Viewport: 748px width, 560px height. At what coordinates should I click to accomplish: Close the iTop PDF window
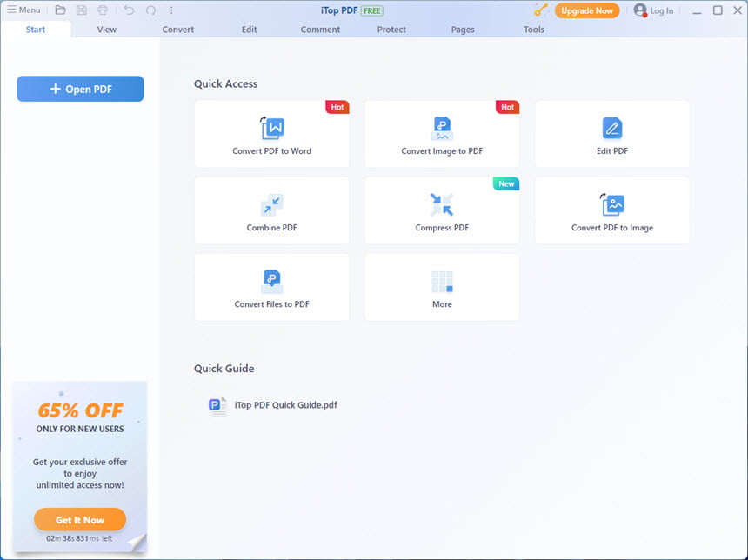(x=738, y=10)
